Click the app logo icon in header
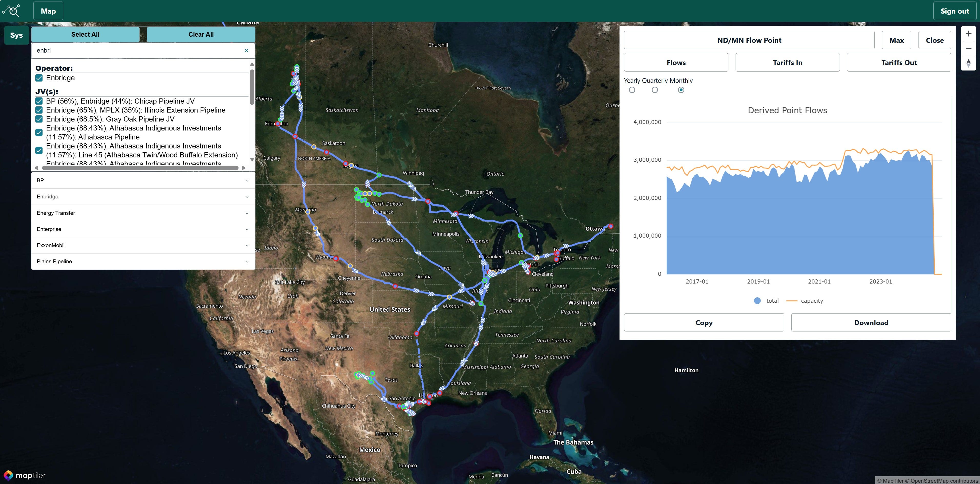The width and height of the screenshot is (980, 484). (12, 11)
